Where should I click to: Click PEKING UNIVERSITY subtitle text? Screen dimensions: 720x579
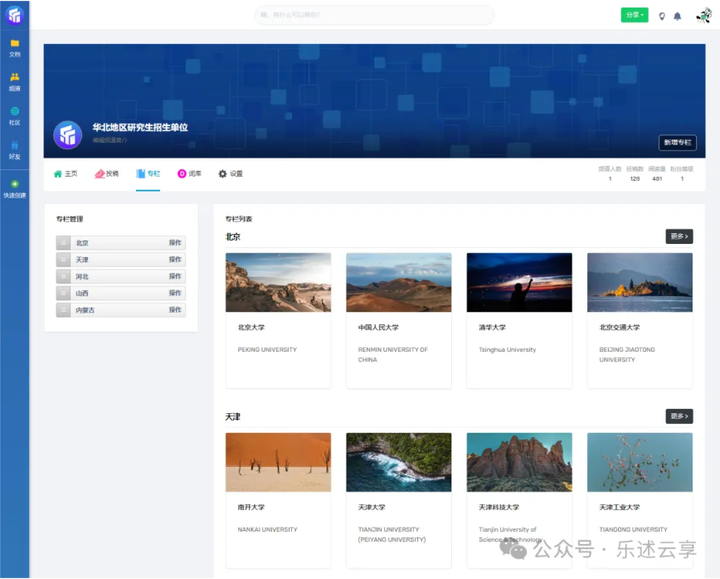[267, 350]
